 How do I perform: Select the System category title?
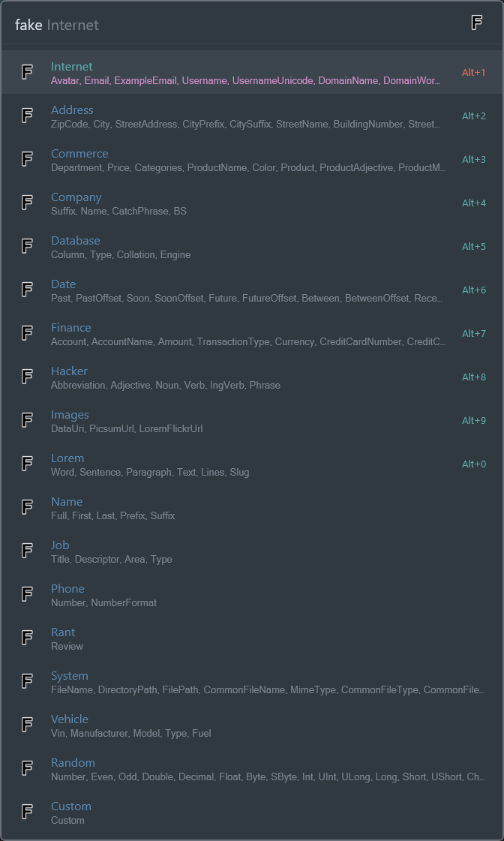point(69,676)
